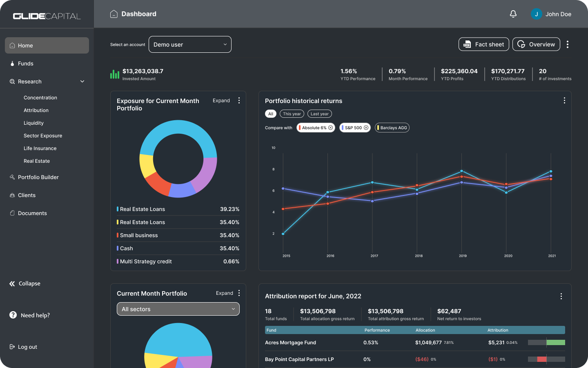Image resolution: width=588 pixels, height=368 pixels.
Task: Open Concentration under Research
Action: [x=40, y=98]
